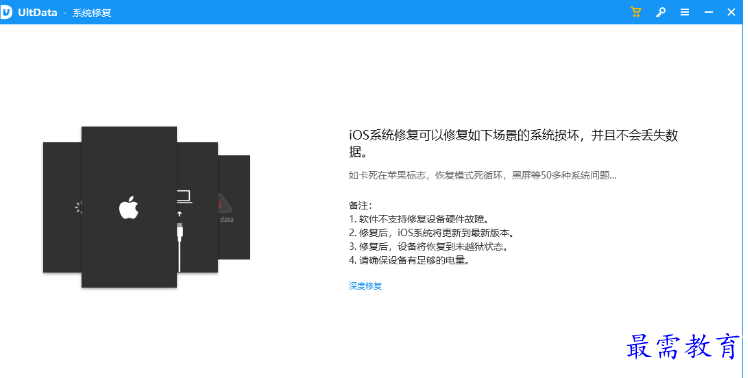Viewport: 748px width, 378px height.
Task: Click the iOS系统修复 heading text
Action: [x=513, y=143]
